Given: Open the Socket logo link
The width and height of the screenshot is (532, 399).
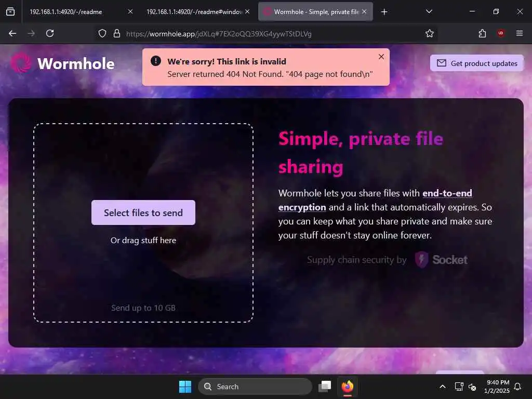Looking at the screenshot, I should 442,260.
